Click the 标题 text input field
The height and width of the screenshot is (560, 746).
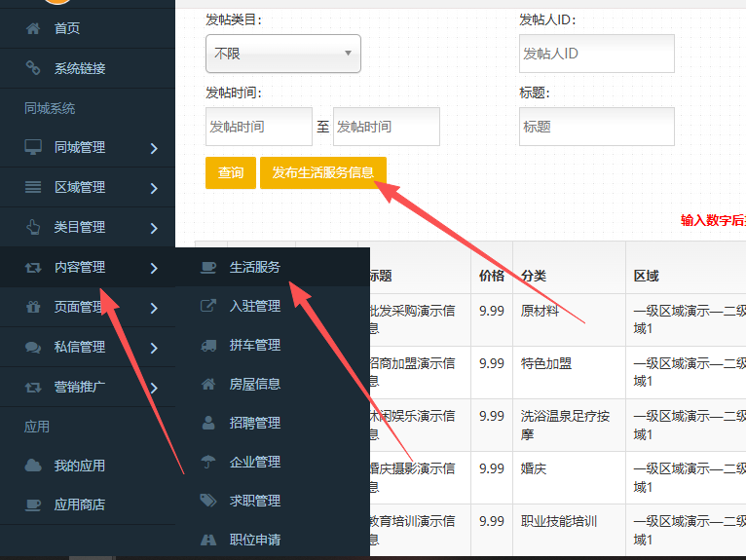click(596, 127)
